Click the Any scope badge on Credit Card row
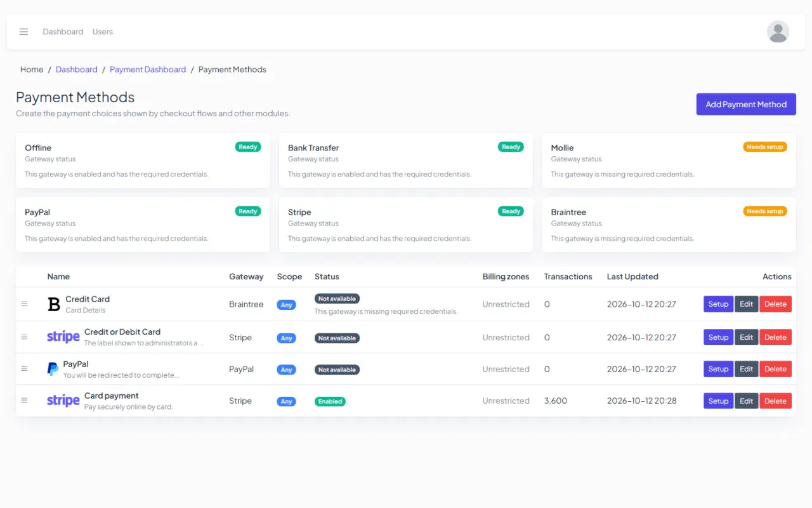812x508 pixels. pyautogui.click(x=287, y=305)
